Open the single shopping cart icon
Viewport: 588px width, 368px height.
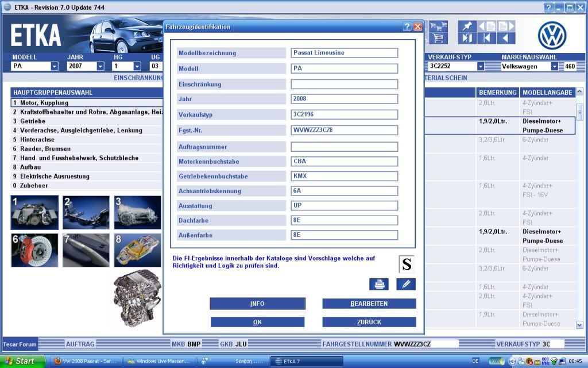tap(438, 38)
